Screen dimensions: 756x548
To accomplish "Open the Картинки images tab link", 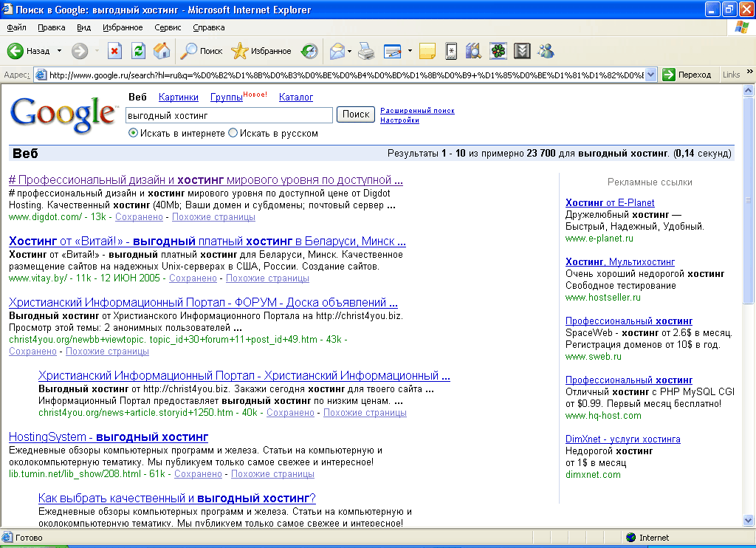I will click(179, 97).
